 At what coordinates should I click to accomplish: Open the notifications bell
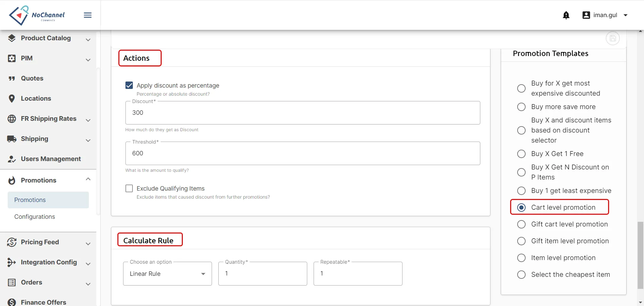(x=566, y=15)
